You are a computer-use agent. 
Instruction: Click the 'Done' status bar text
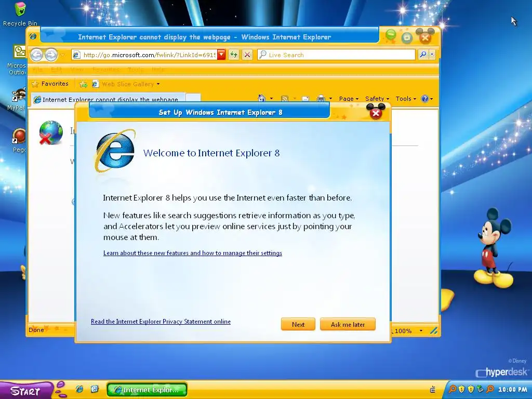36,330
